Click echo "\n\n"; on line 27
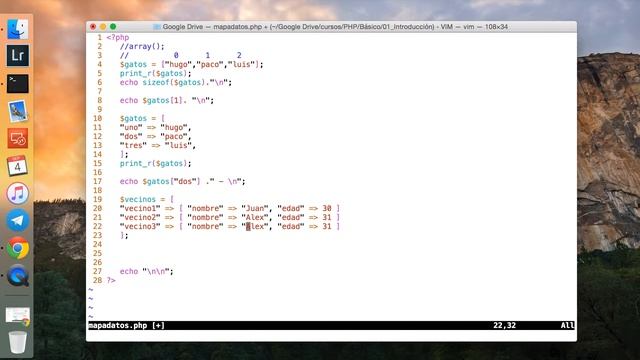This screenshot has width=640, height=360. (147, 271)
